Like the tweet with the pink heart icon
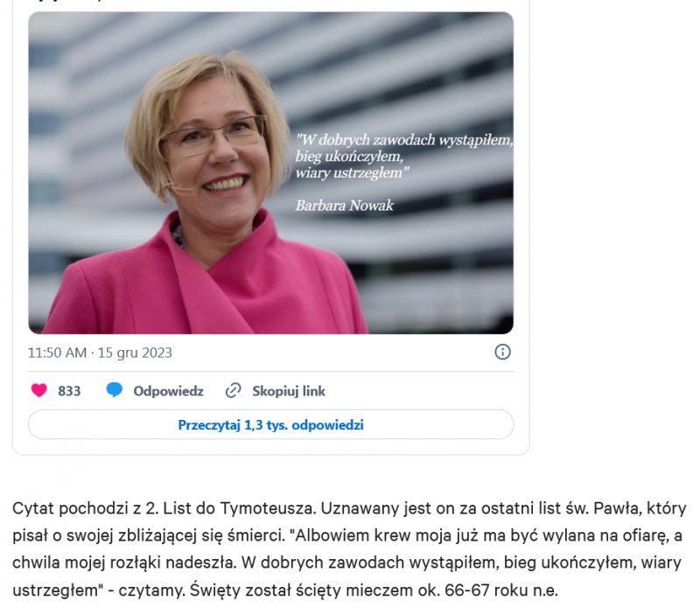 [x=38, y=390]
